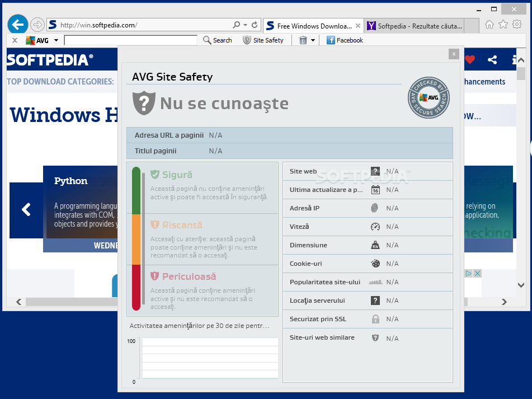532x399 pixels.
Task: Click the horizontal scroll right arrow
Action: [504, 302]
